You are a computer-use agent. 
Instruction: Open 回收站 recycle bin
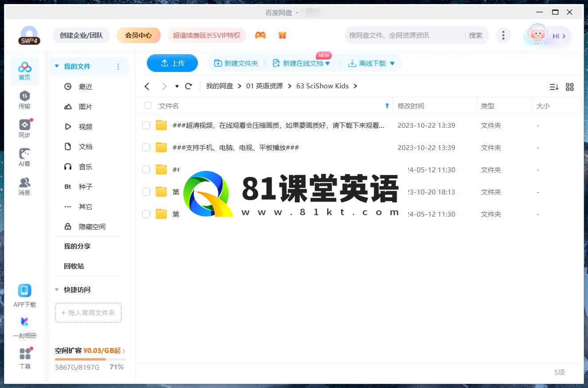(74, 266)
